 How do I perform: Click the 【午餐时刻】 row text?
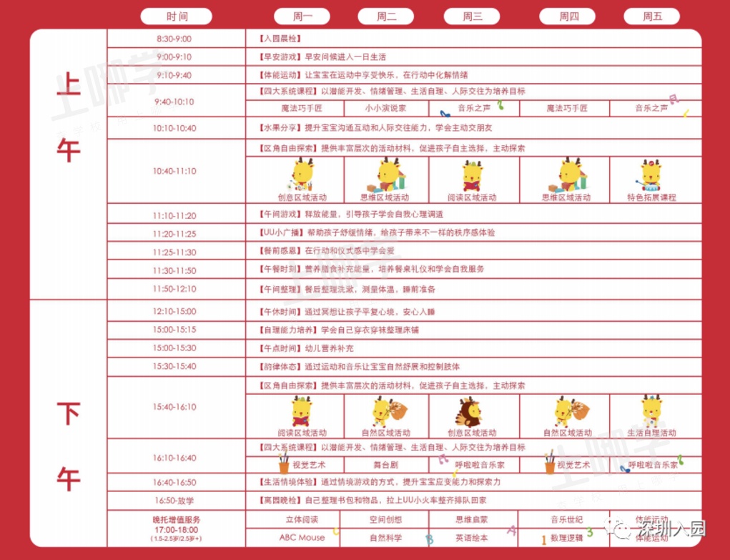pyautogui.click(x=371, y=269)
